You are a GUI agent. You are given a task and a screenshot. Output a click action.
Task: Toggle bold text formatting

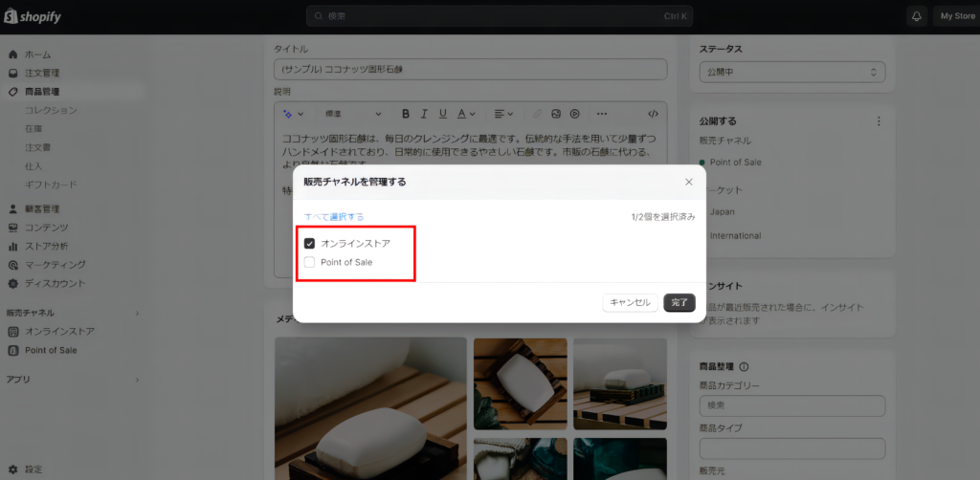(x=406, y=114)
